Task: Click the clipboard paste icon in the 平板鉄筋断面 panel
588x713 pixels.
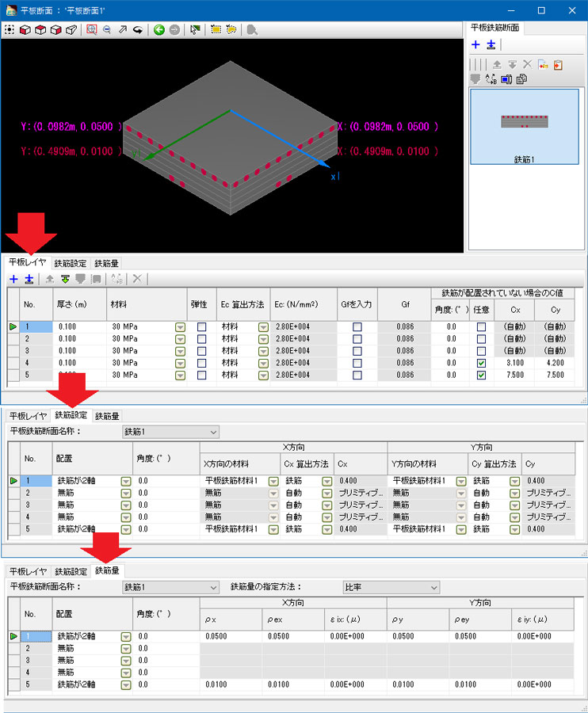Action: 559,65
